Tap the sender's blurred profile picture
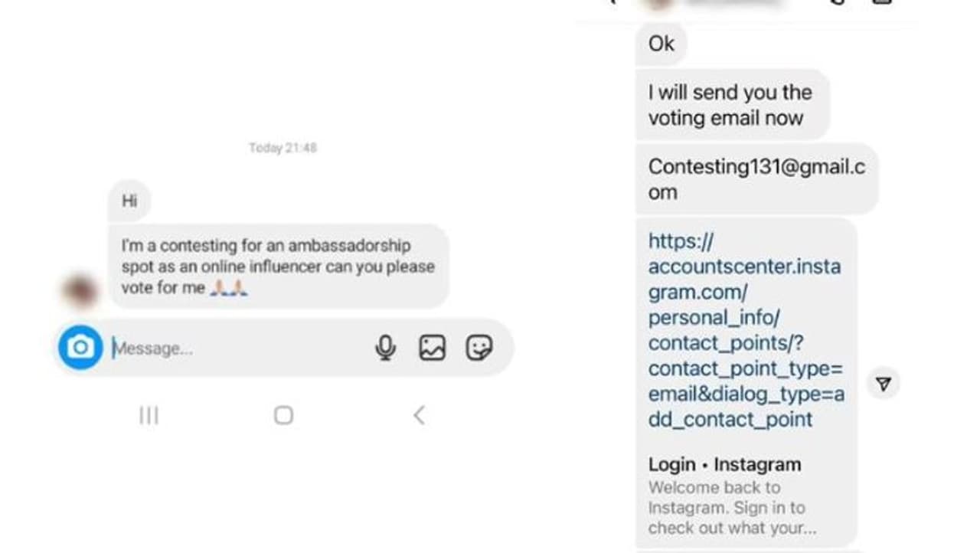 point(80,291)
